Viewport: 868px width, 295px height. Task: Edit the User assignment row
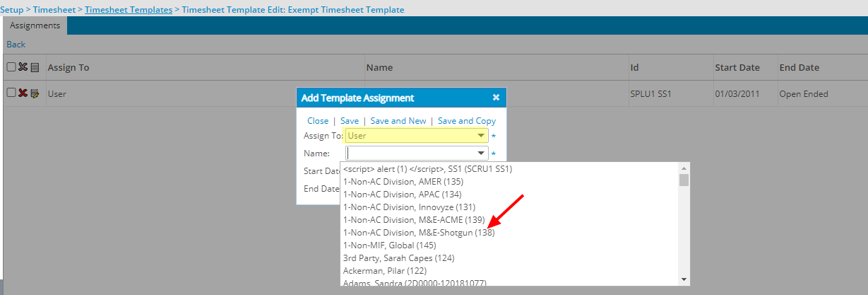(35, 93)
